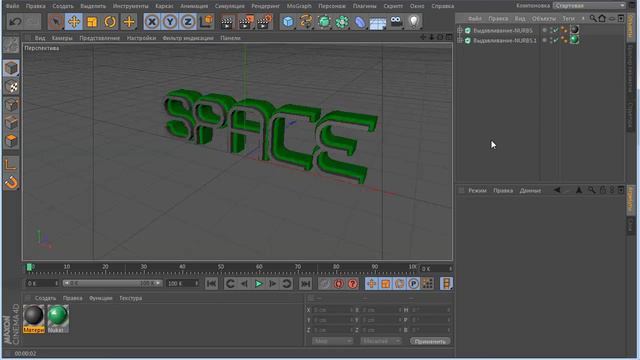Image resolution: width=640 pixels, height=360 pixels.
Task: Open the Cube primitives palette
Action: click(x=288, y=22)
